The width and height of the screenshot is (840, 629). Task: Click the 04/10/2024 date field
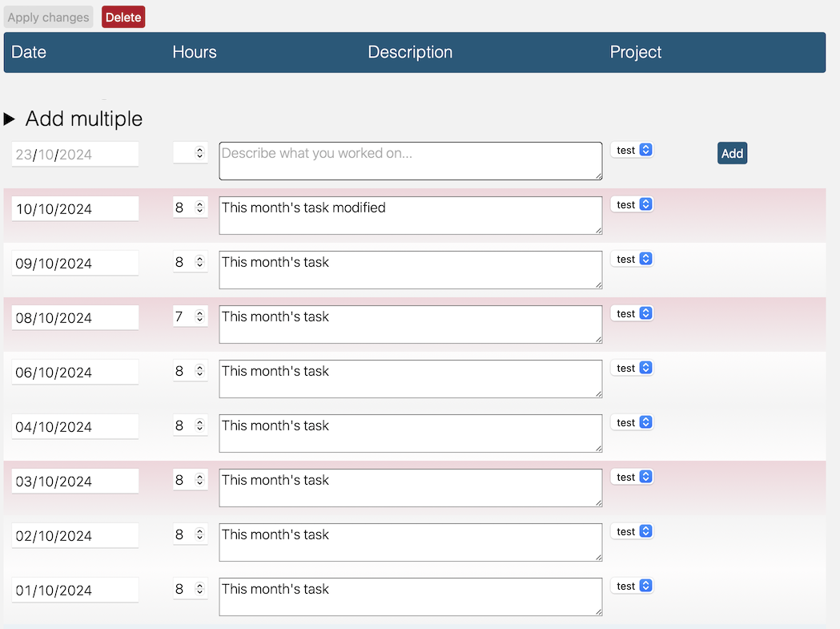75,427
